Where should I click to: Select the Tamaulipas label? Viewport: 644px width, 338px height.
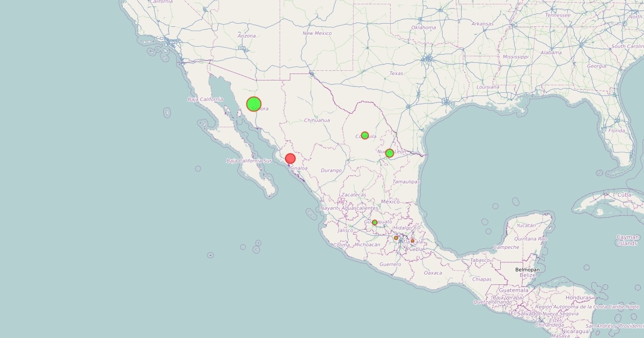[406, 182]
